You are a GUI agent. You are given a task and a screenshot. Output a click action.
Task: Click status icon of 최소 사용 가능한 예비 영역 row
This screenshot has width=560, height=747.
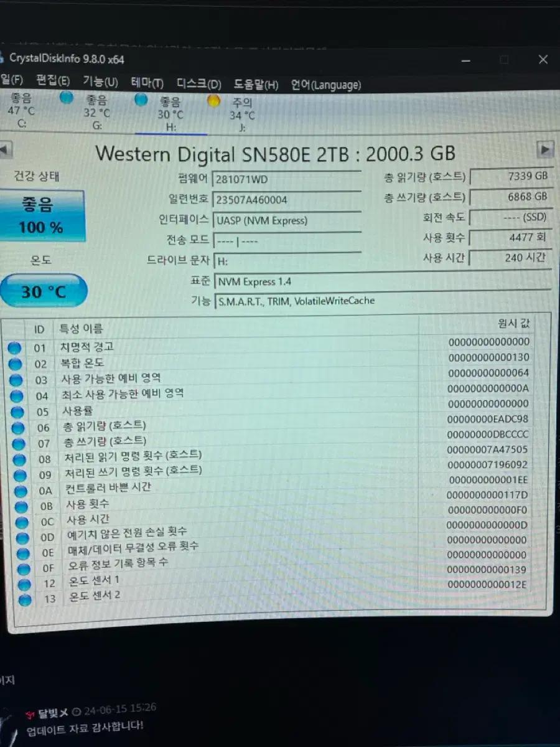(x=16, y=396)
